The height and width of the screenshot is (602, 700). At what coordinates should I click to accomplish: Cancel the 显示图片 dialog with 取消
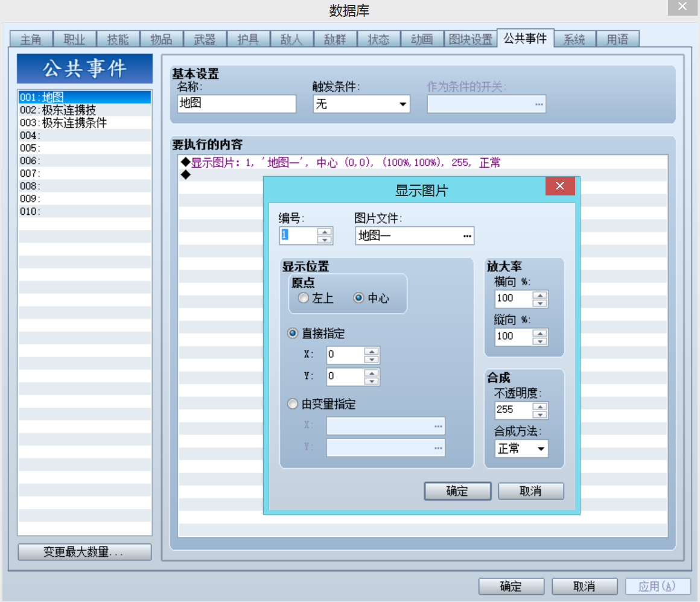(531, 491)
